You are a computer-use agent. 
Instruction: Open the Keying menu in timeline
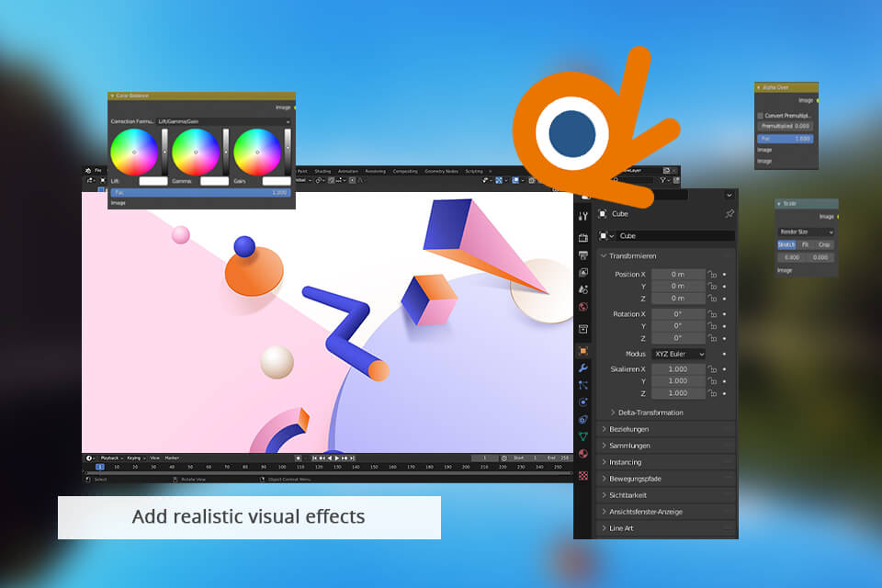click(136, 458)
